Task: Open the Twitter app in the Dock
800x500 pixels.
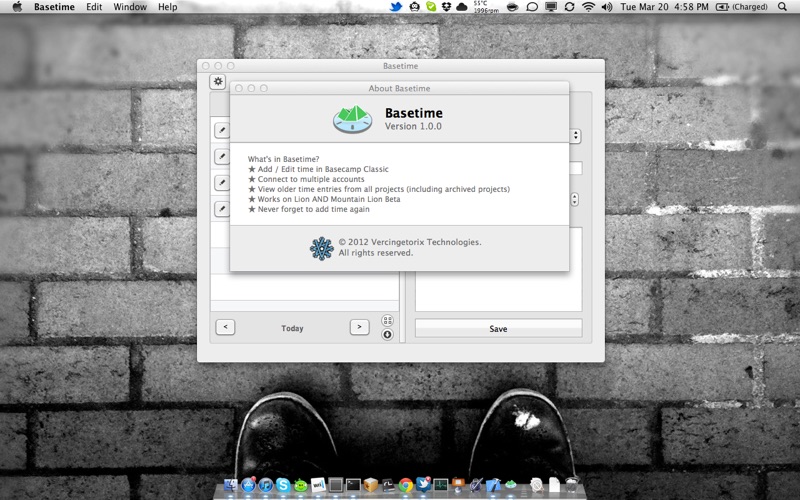Action: [423, 485]
